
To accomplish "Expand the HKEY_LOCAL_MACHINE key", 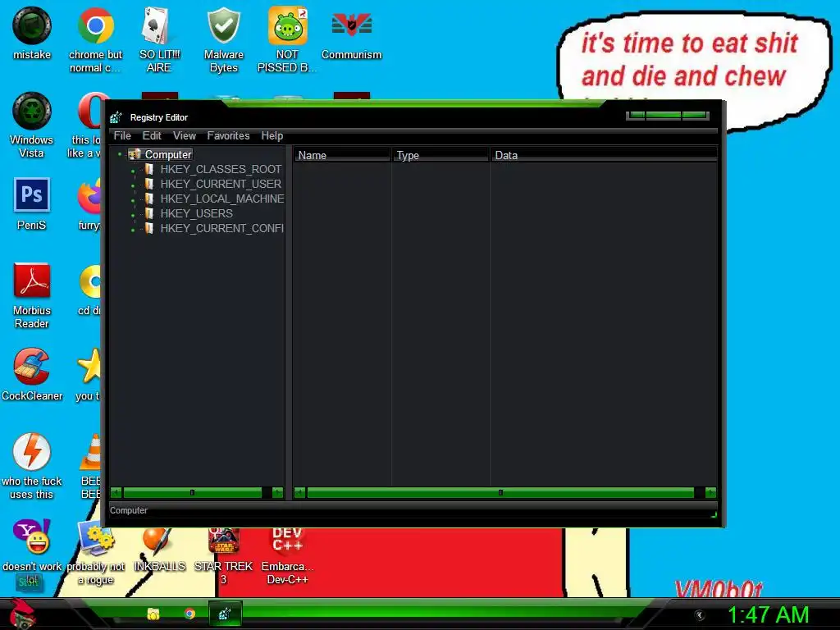I will coord(133,200).
